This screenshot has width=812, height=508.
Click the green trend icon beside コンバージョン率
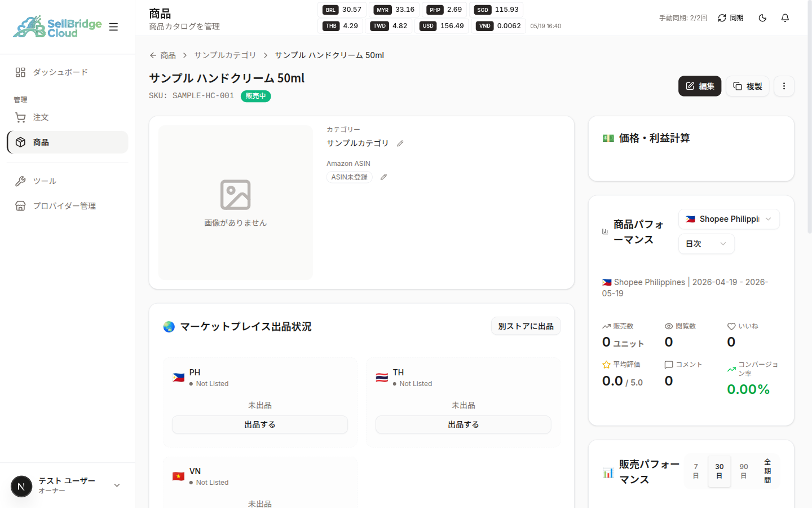731,369
